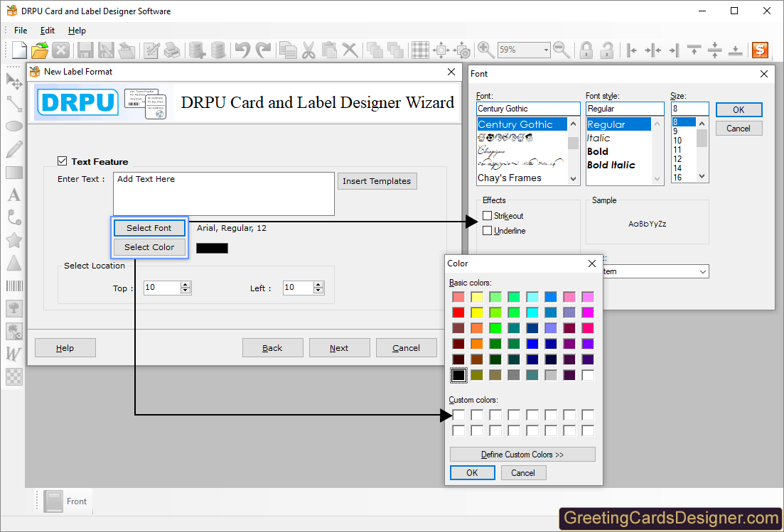Screen dimensions: 784x532
Task: Click the Align Top edges toolbar icon
Action: tap(694, 50)
